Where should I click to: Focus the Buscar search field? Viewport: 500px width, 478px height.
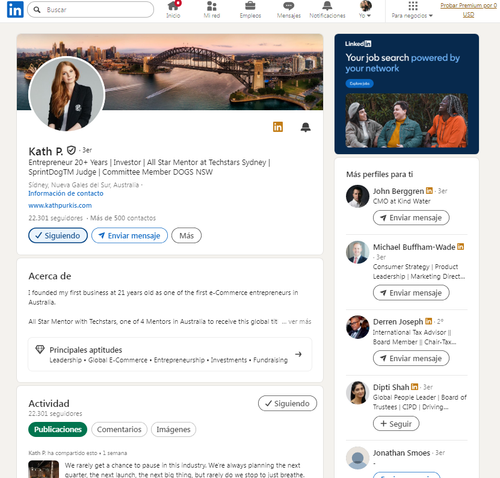point(91,10)
